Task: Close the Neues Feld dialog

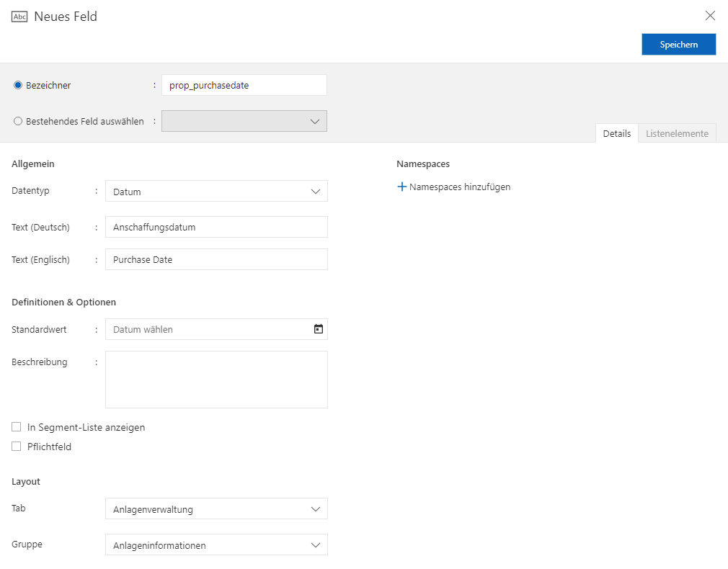Action: click(710, 14)
